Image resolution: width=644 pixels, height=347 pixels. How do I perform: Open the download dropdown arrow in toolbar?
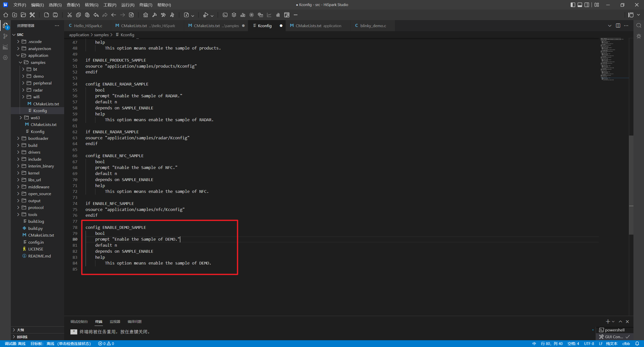tap(193, 15)
